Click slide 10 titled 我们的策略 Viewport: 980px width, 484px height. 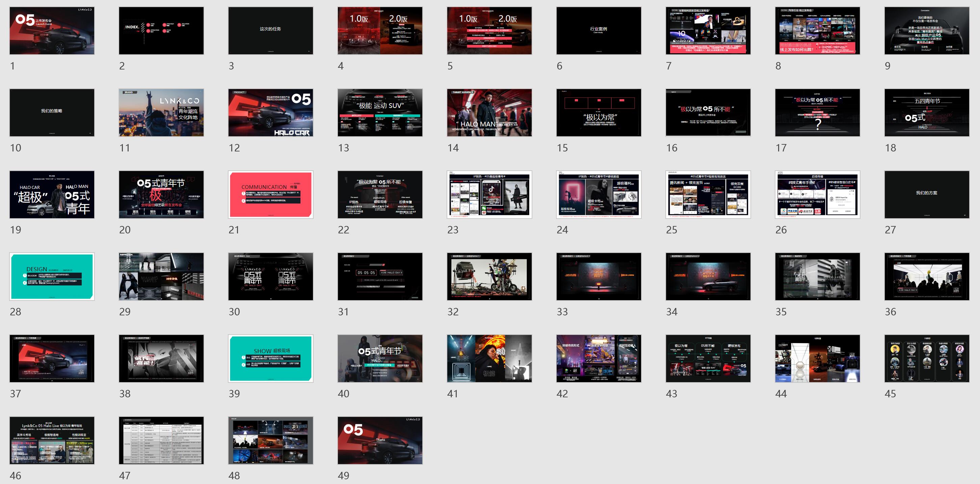pos(52,113)
